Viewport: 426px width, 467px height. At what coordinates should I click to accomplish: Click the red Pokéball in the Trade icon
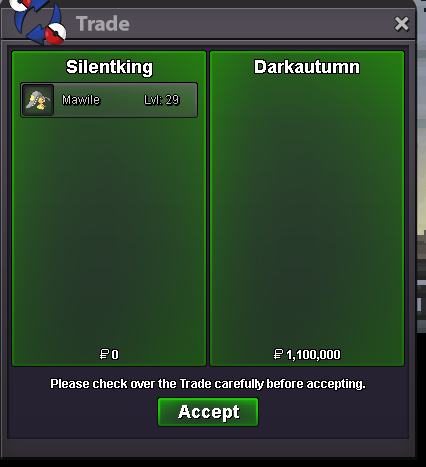pos(55,33)
